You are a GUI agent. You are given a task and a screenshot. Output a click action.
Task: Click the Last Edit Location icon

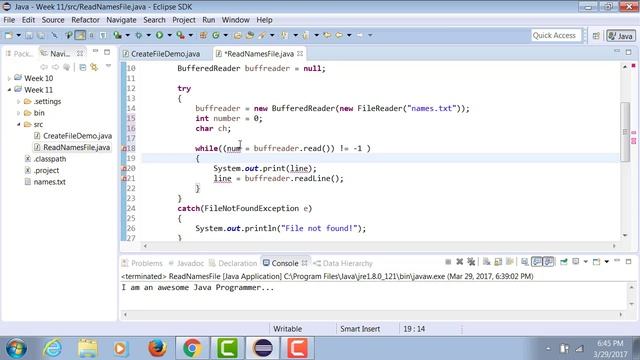[x=327, y=36]
